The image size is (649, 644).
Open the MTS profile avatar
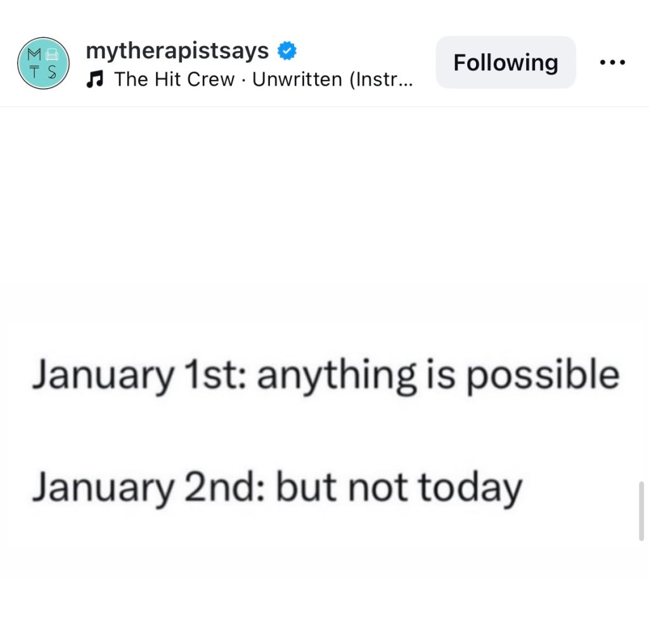(x=43, y=63)
